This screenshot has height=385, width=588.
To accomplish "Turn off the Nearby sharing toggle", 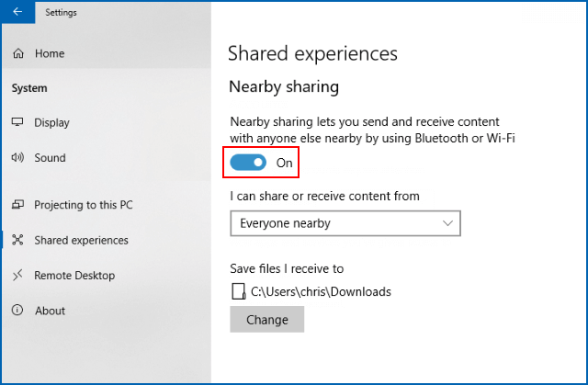I will click(248, 163).
